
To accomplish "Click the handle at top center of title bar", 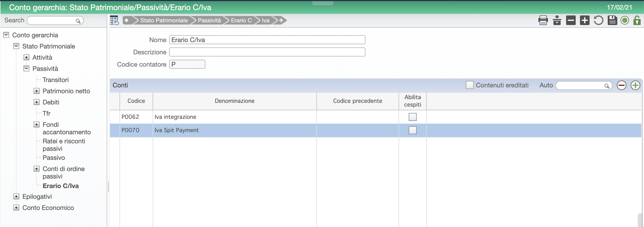I will tap(323, 3).
